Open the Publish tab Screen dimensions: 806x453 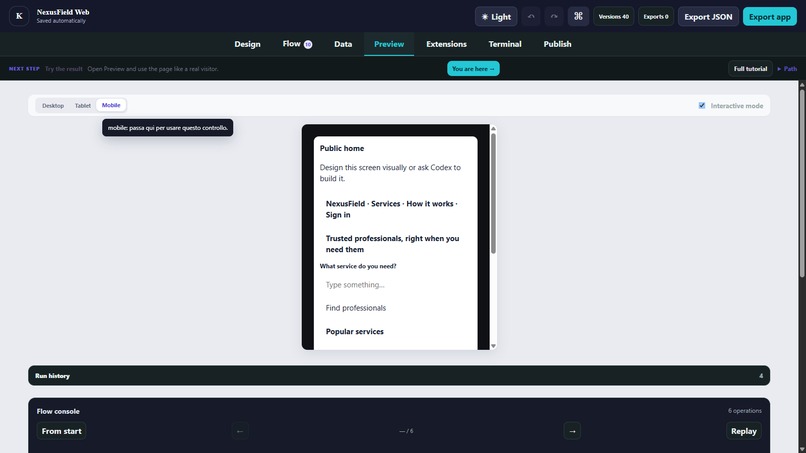[x=557, y=44]
